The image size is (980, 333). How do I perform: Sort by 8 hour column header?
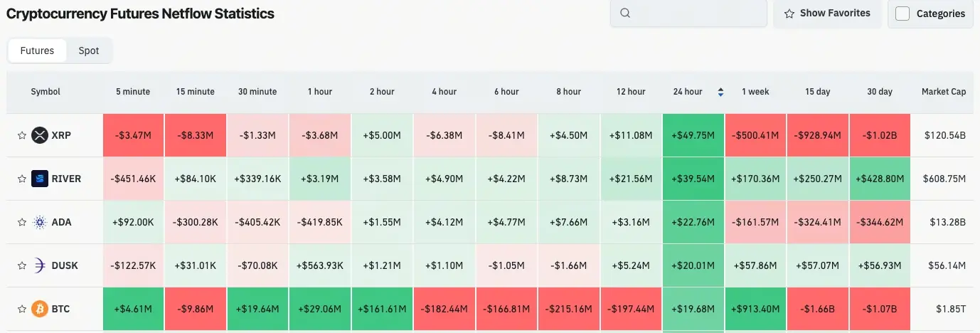(568, 92)
